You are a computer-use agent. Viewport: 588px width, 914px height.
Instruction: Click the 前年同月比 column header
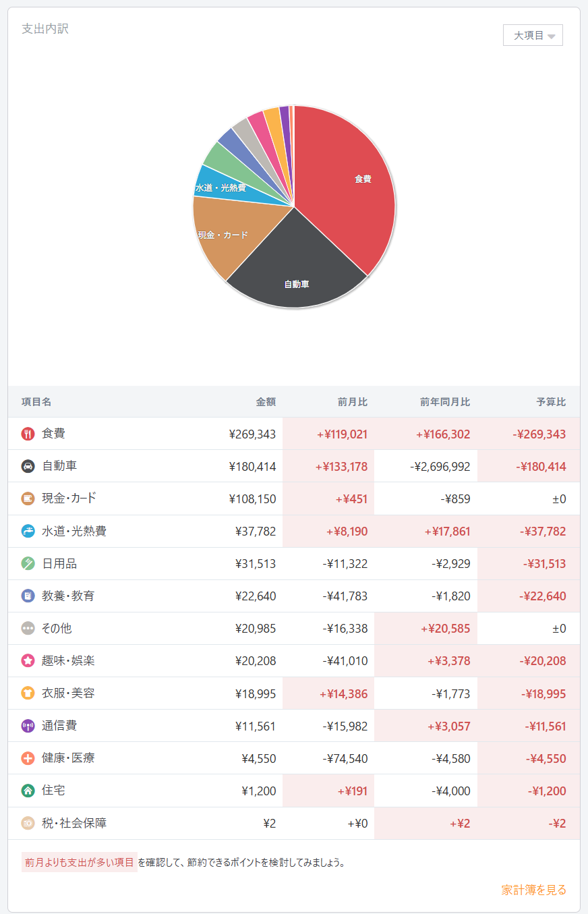[444, 402]
